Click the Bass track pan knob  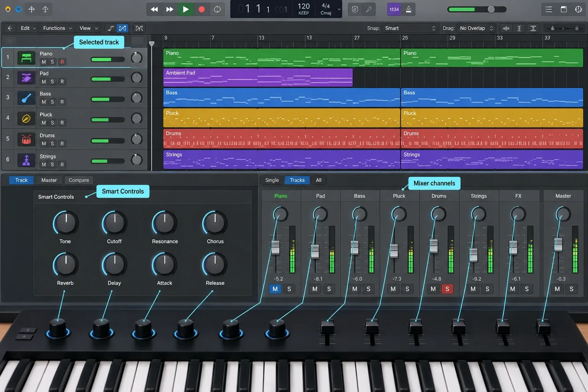coord(137,98)
